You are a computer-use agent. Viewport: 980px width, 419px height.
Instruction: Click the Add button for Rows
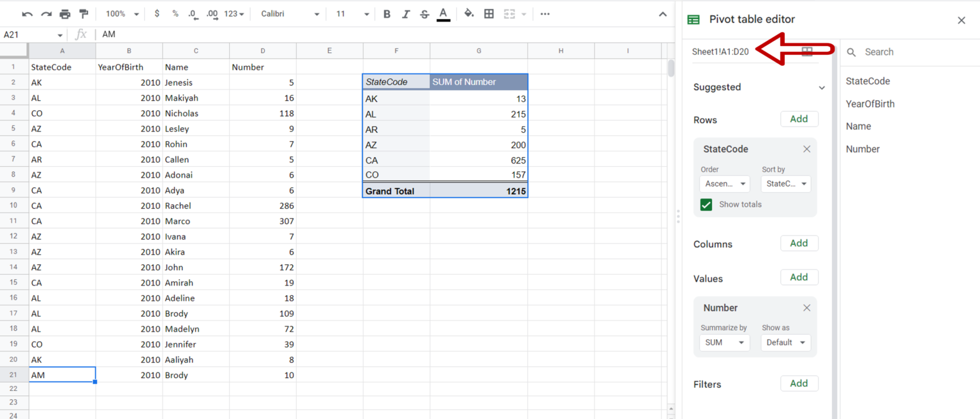799,119
